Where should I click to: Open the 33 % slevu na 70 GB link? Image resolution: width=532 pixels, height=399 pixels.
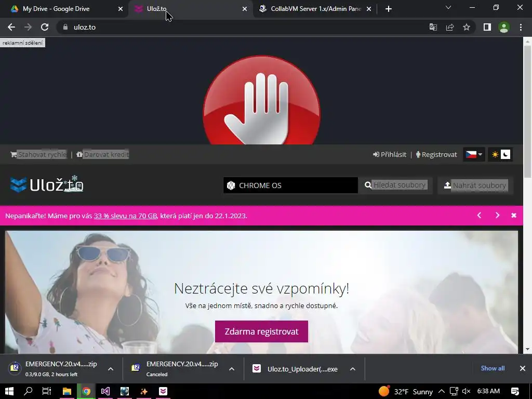[125, 216]
